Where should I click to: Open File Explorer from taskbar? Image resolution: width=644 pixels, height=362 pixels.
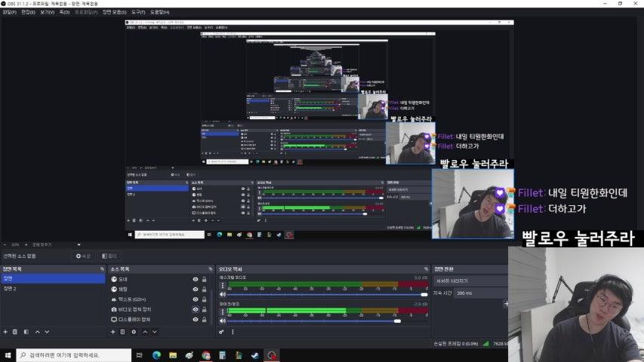click(173, 355)
